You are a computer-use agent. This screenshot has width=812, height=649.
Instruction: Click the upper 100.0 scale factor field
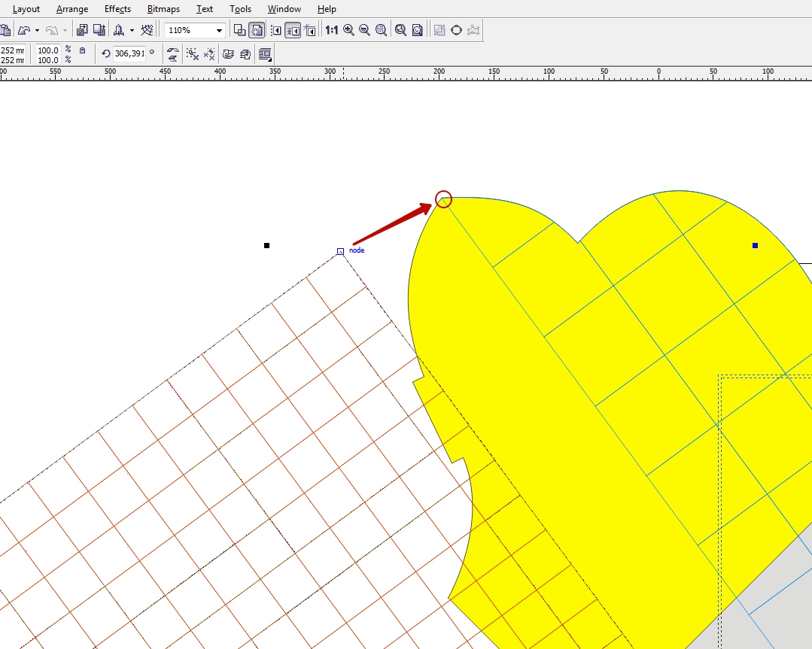pyautogui.click(x=47, y=50)
